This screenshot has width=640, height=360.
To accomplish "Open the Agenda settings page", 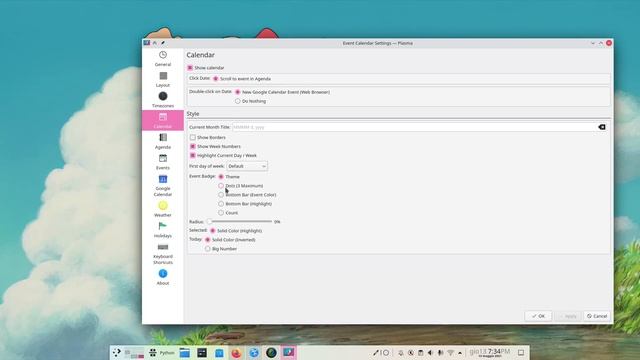I will point(163,141).
